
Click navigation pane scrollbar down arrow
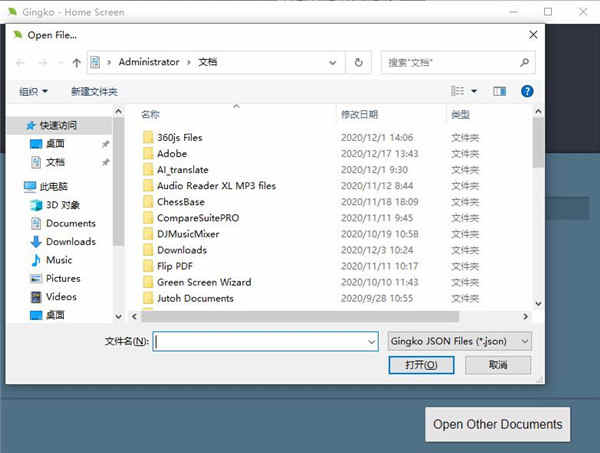[119, 316]
